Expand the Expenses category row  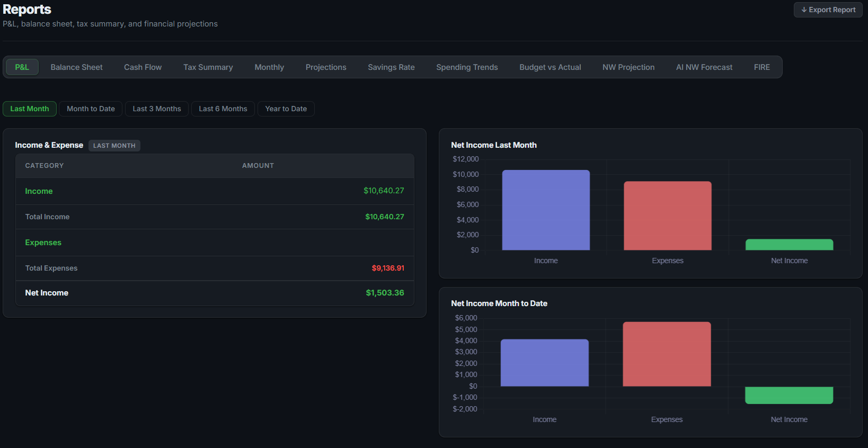pos(215,243)
